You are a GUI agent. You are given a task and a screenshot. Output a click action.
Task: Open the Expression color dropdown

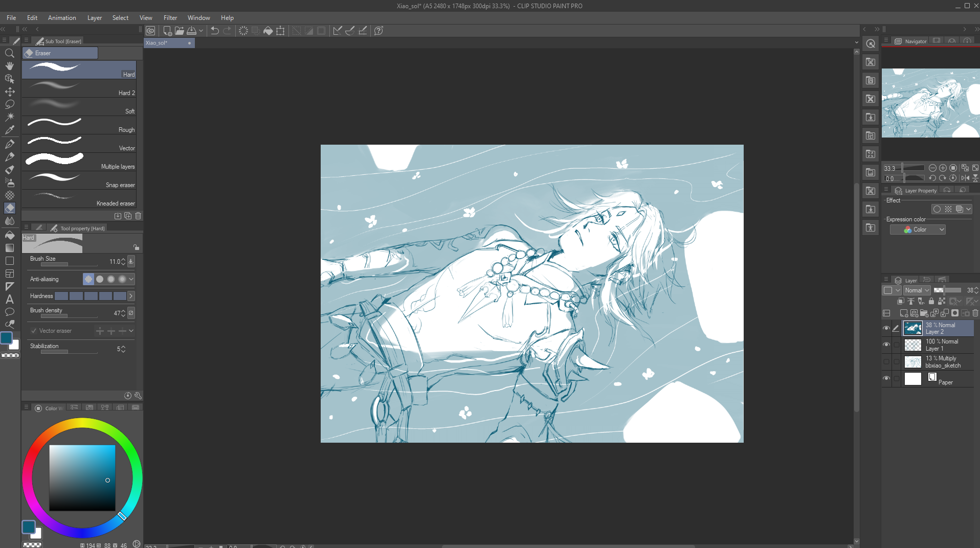click(x=918, y=230)
